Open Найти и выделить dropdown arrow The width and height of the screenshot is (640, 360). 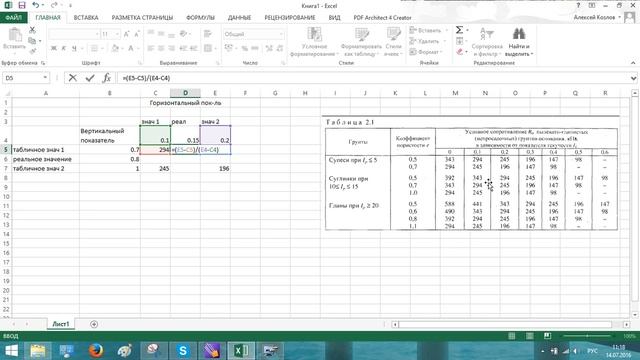point(532,54)
